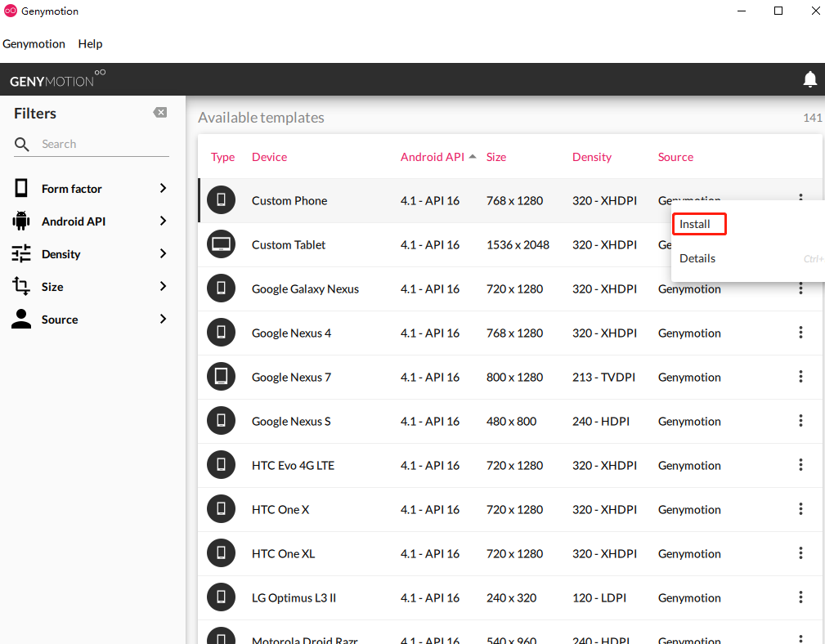The width and height of the screenshot is (825, 644).
Task: Select the Google Nexus S device name
Action: click(x=291, y=421)
